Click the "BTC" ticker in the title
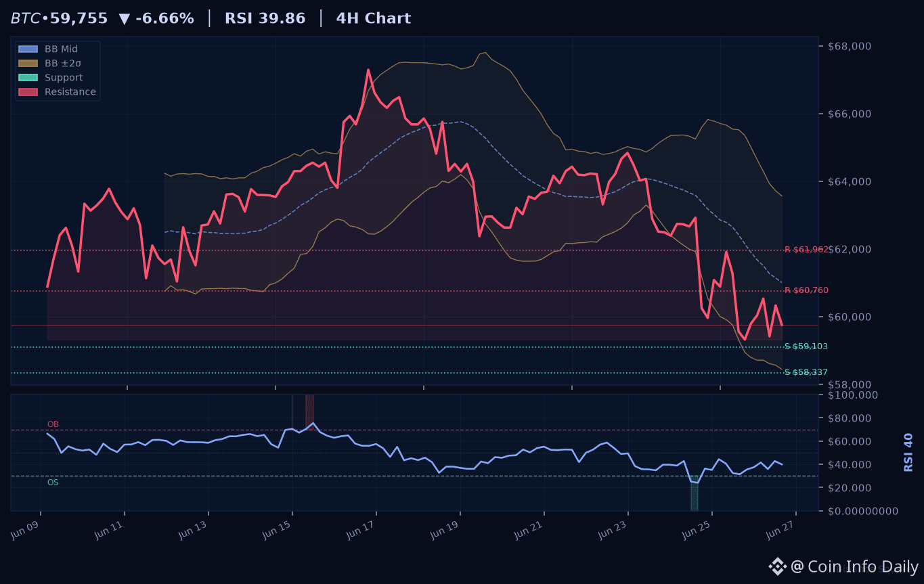Viewport: 924px width, 584px height. pos(25,18)
